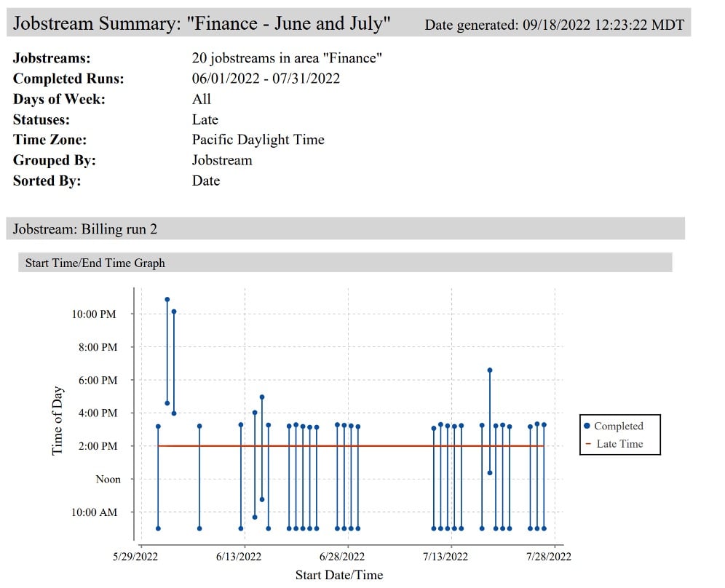Click the July data point near 6:30 PM
The height and width of the screenshot is (588, 725).
click(x=490, y=370)
